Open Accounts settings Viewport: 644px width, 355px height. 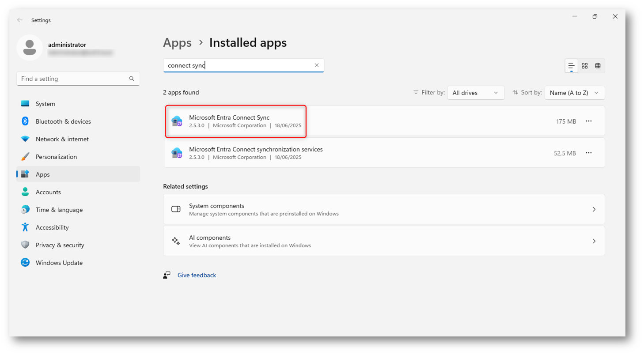pyautogui.click(x=78, y=192)
